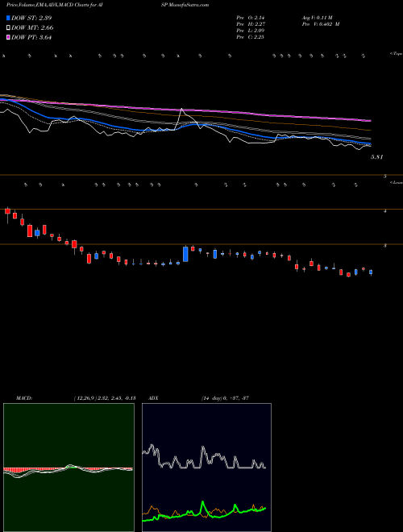The width and height of the screenshot is (403, 532).
Task: Click the 5.81 price label
Action: coord(377,157)
